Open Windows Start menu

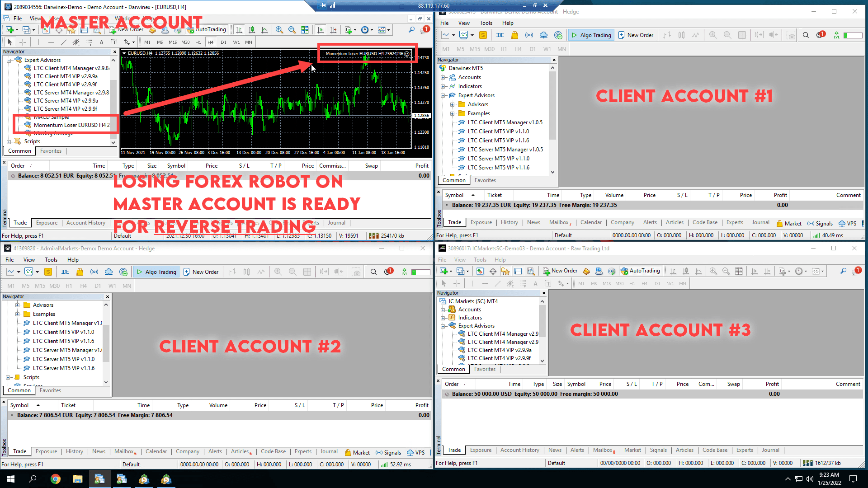click(11, 479)
